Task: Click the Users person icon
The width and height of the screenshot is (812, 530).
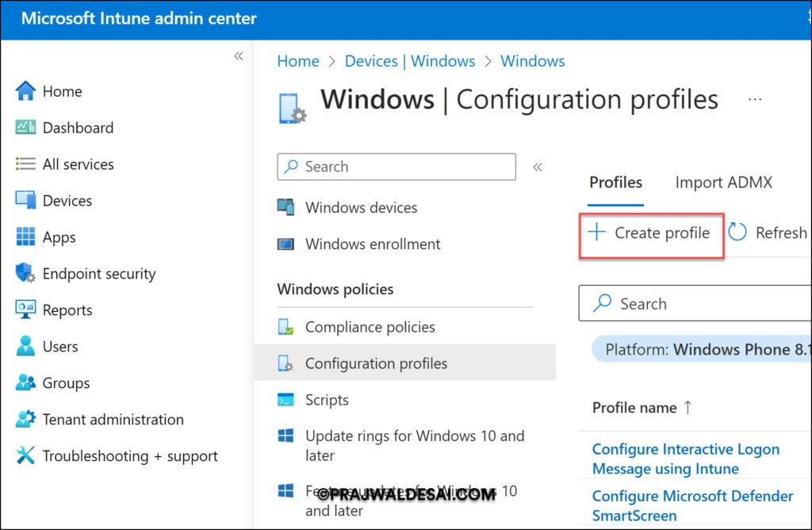Action: [25, 346]
